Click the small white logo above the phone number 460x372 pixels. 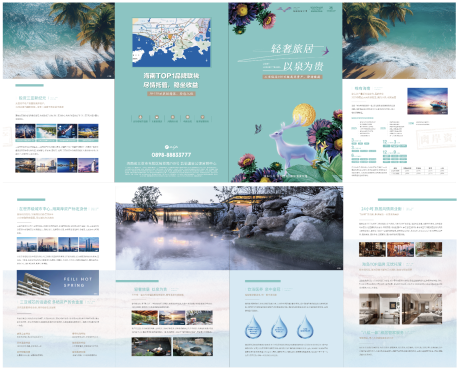(x=171, y=147)
